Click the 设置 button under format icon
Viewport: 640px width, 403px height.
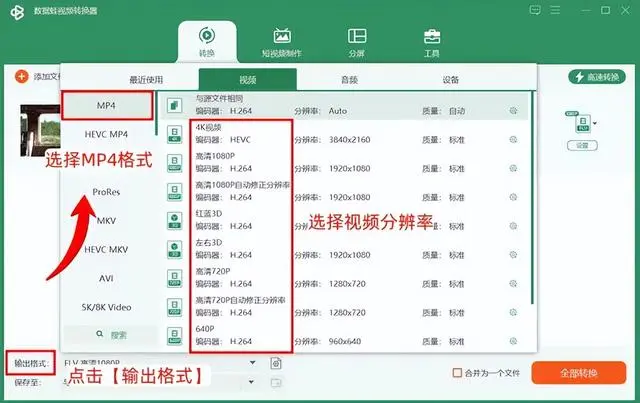click(582, 145)
